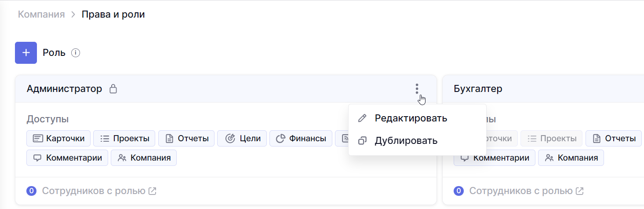Click the Бухгалтер role card title
The height and width of the screenshot is (209, 644).
click(x=478, y=89)
